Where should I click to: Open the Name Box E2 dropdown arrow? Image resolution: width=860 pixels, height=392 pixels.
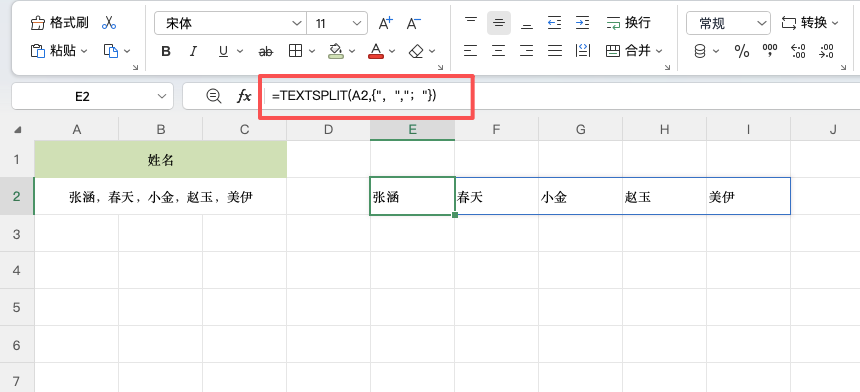click(162, 96)
